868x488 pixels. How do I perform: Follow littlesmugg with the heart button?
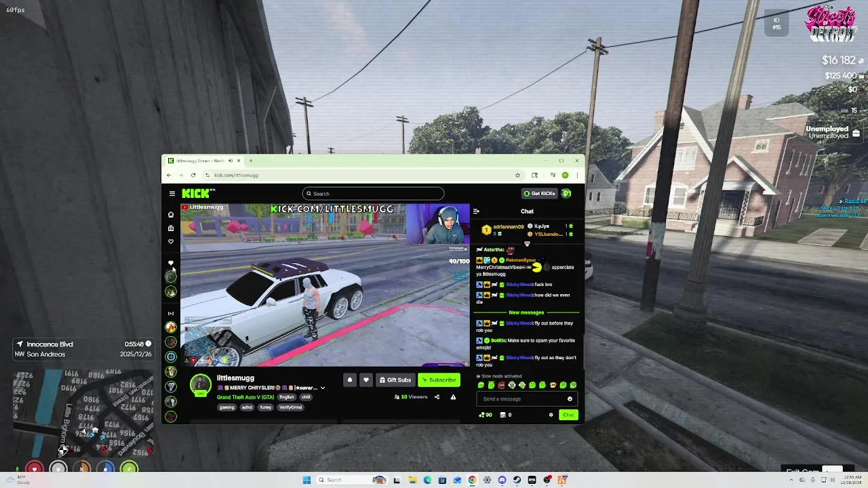coord(366,380)
